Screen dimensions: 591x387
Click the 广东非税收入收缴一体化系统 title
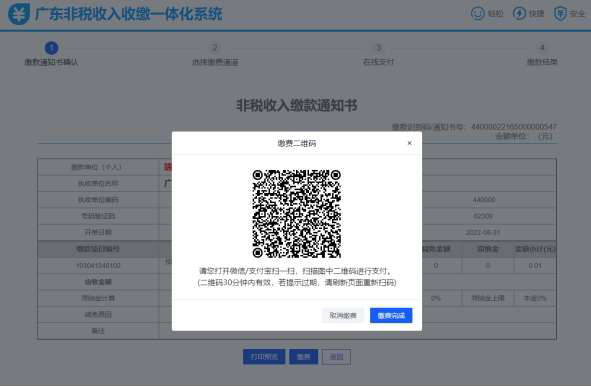tap(129, 14)
